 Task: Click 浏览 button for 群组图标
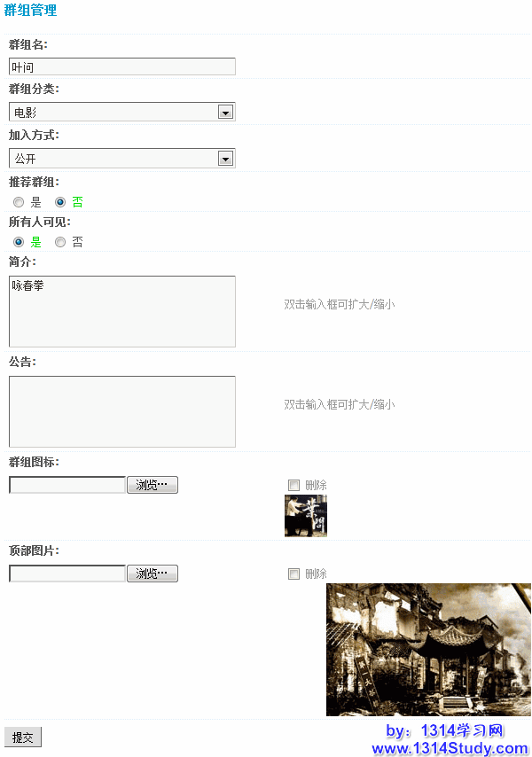(x=153, y=485)
